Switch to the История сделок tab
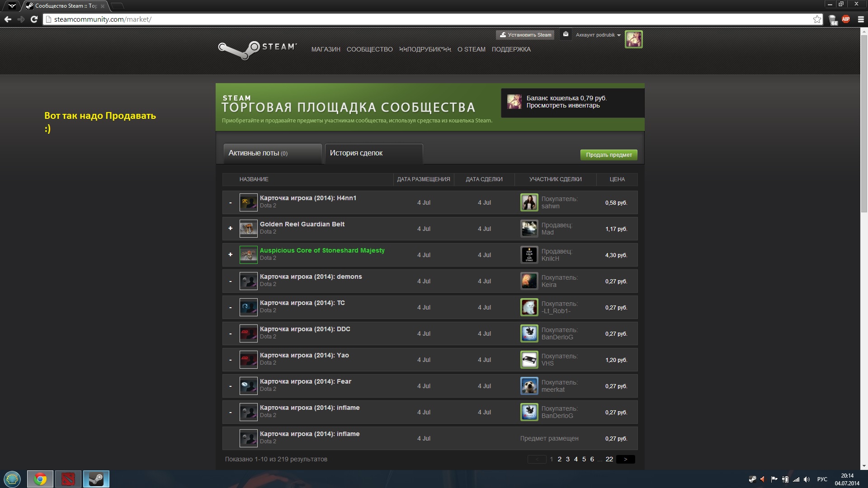 [x=374, y=154]
